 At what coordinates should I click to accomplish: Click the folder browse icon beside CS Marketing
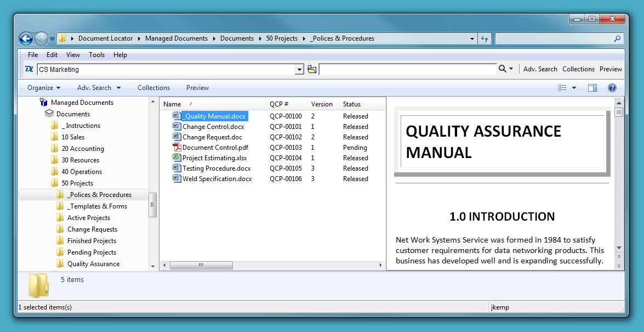(x=312, y=69)
